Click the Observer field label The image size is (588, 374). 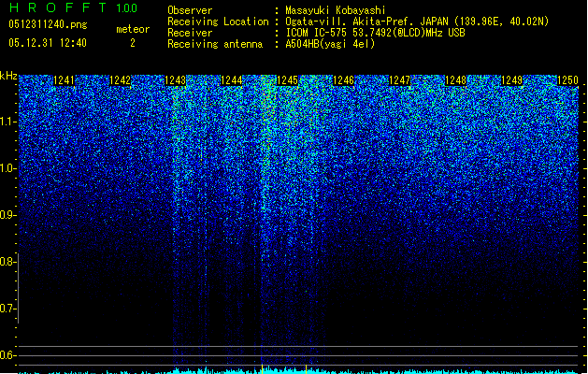tap(190, 10)
